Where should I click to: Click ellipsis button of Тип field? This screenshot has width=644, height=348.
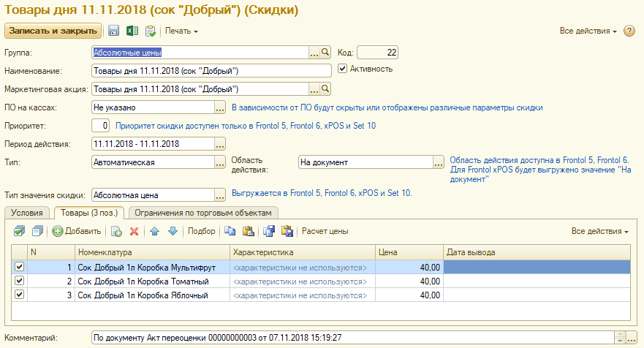(220, 162)
